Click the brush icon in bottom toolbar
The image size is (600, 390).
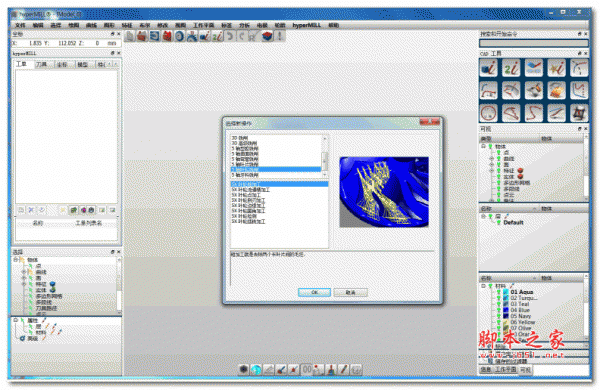tap(281, 370)
